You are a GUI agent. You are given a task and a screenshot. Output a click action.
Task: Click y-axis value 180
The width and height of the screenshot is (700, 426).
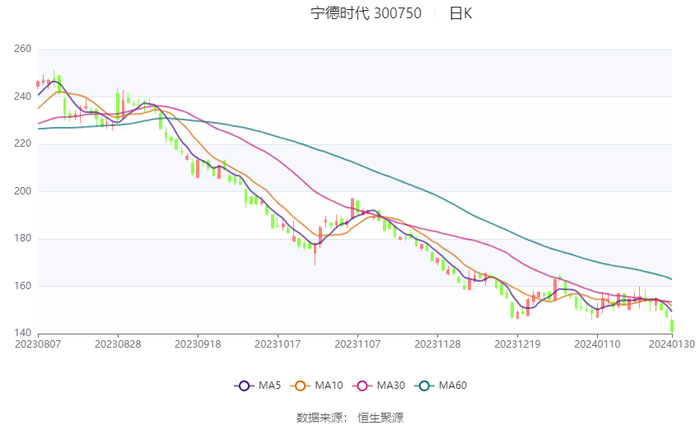(23, 238)
